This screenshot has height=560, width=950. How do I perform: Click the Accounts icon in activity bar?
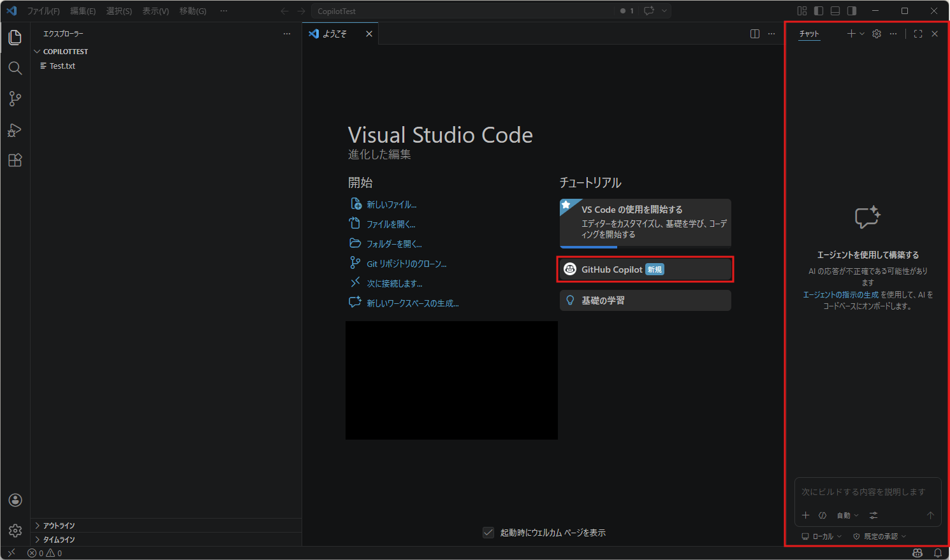15,500
